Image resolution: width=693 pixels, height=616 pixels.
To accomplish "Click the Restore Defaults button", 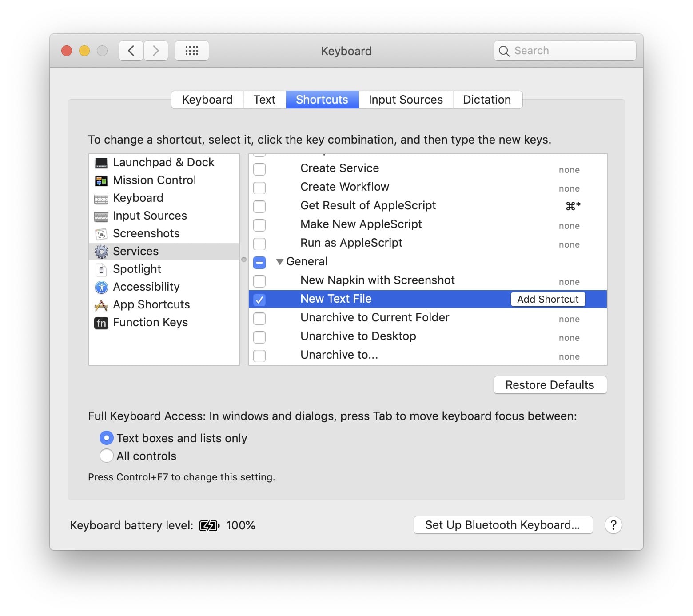I will 550,385.
